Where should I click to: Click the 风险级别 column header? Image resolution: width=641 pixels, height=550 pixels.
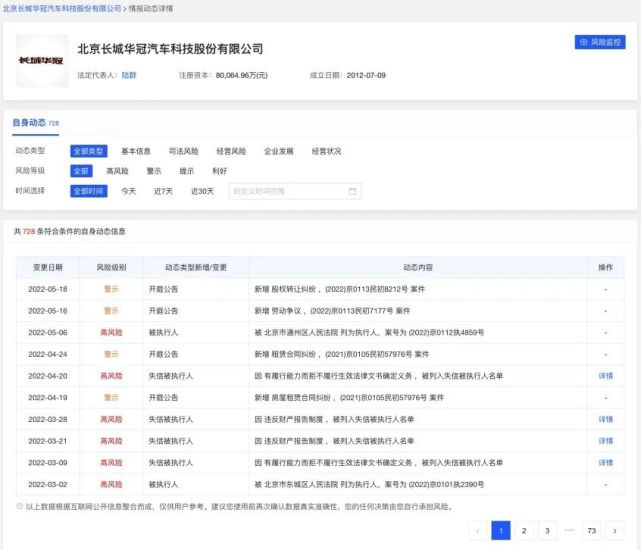[x=111, y=267]
